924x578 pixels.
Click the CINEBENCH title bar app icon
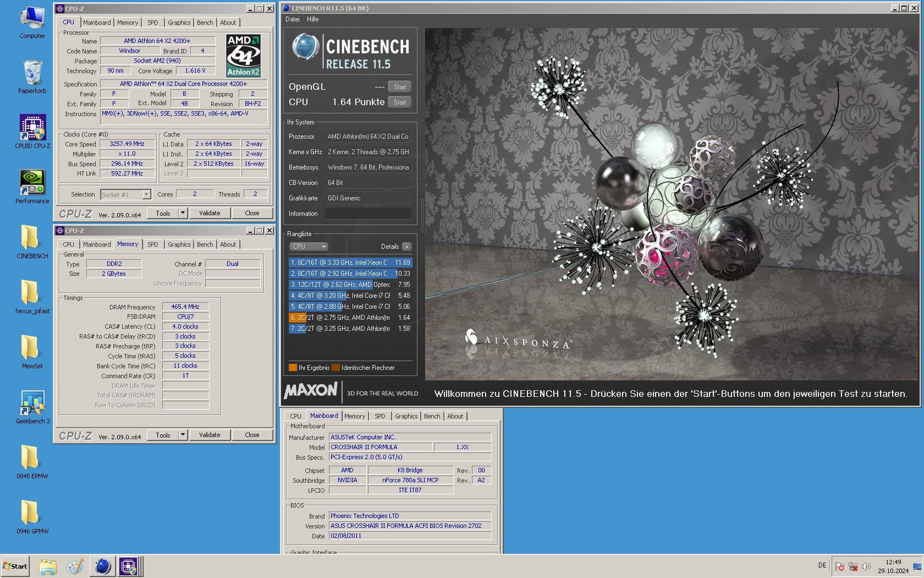coord(286,8)
